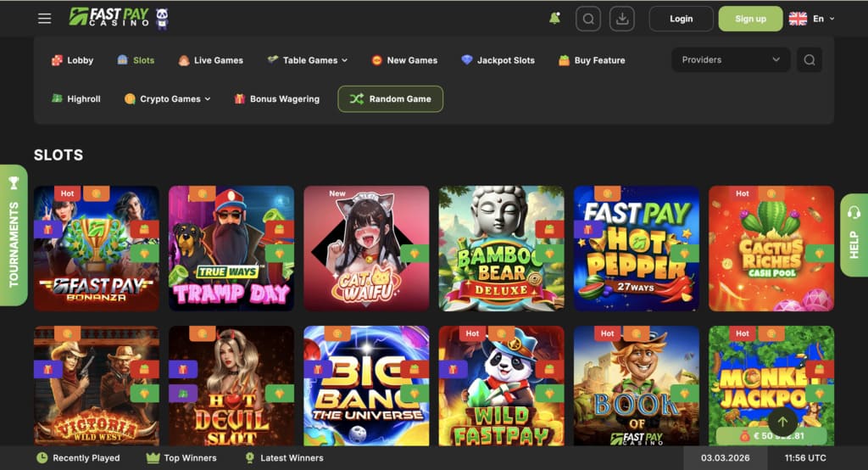Show Top Winners
This screenshot has width=868, height=470.
(x=181, y=458)
